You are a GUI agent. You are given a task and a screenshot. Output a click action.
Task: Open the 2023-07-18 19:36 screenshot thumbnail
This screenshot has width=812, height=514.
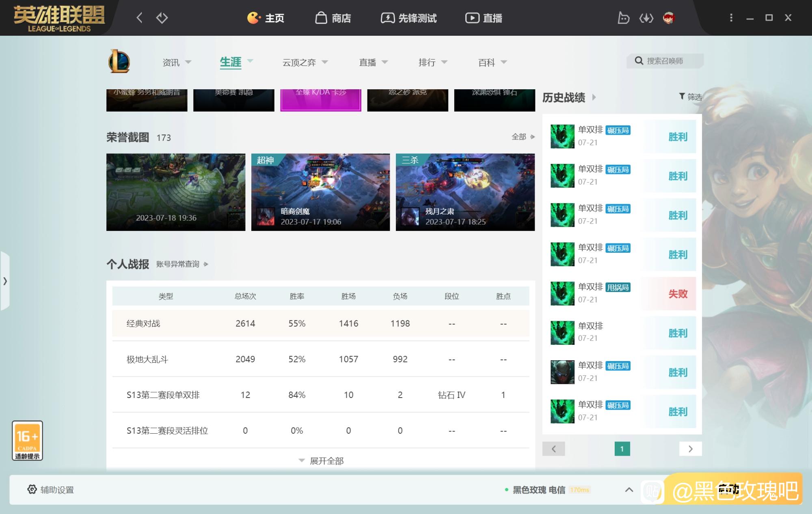pyautogui.click(x=176, y=192)
